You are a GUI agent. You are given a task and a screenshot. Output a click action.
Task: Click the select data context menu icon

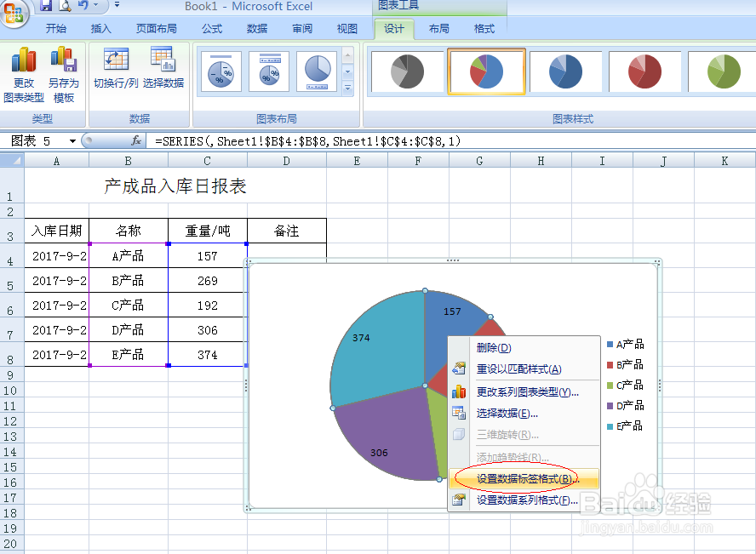click(459, 413)
